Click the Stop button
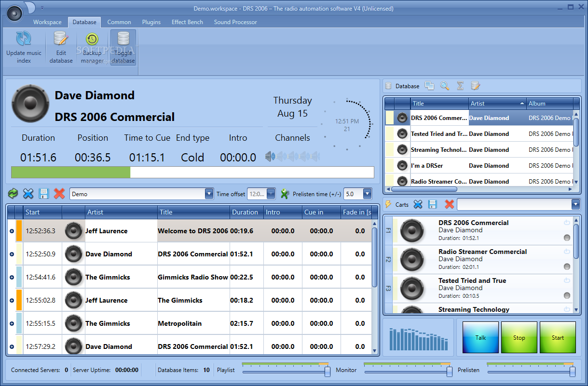588x386 pixels. (519, 337)
